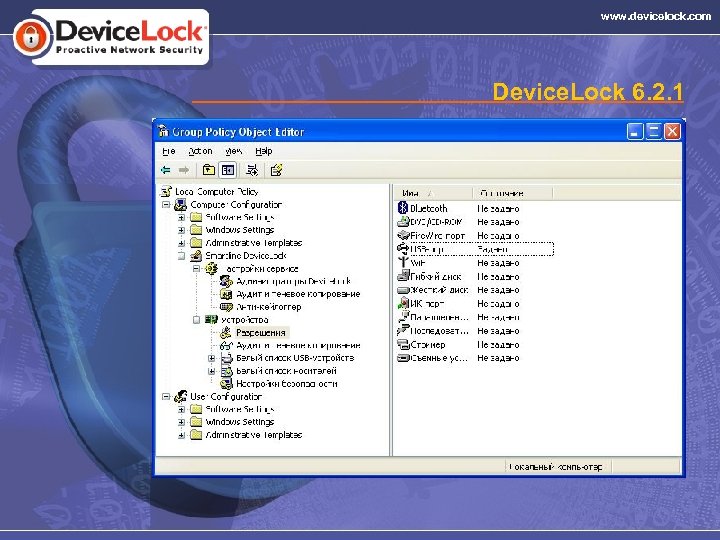Open the Help menu
This screenshot has height=540, width=720.
point(264,151)
